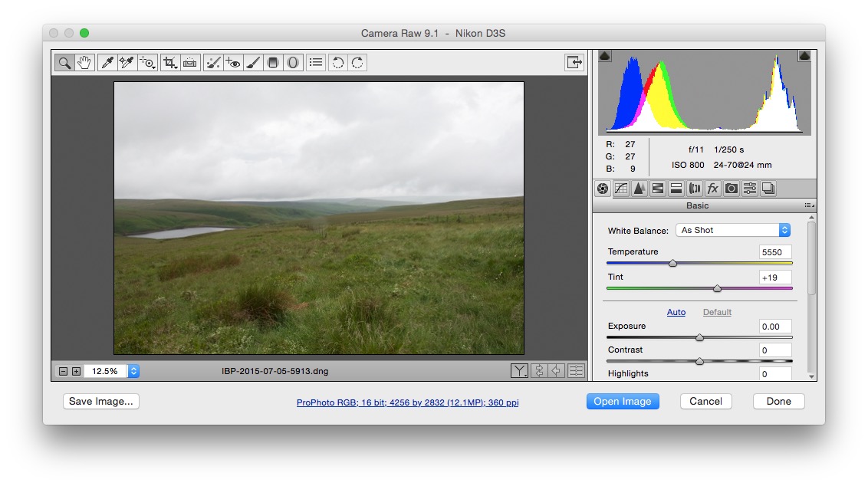Select the Straighten tool
The width and height of the screenshot is (868, 486).
pos(190,63)
